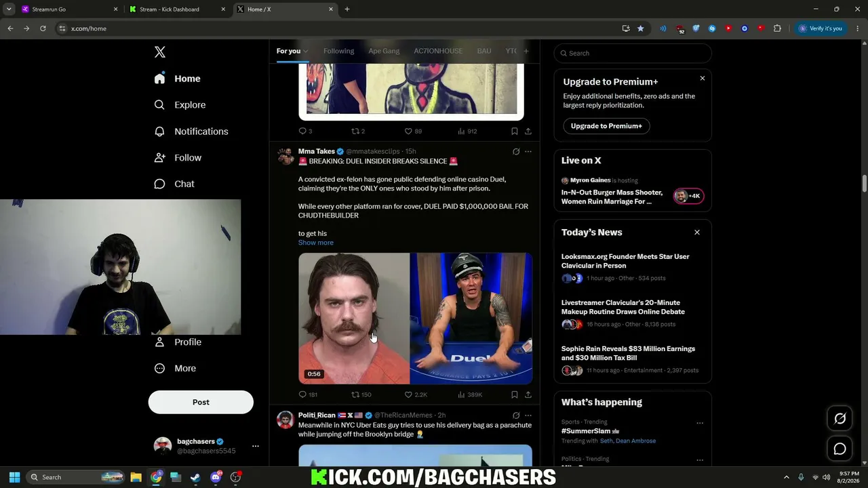Bookmark the Mma Takes post
Screen dimensions: 868x488
click(x=515, y=394)
